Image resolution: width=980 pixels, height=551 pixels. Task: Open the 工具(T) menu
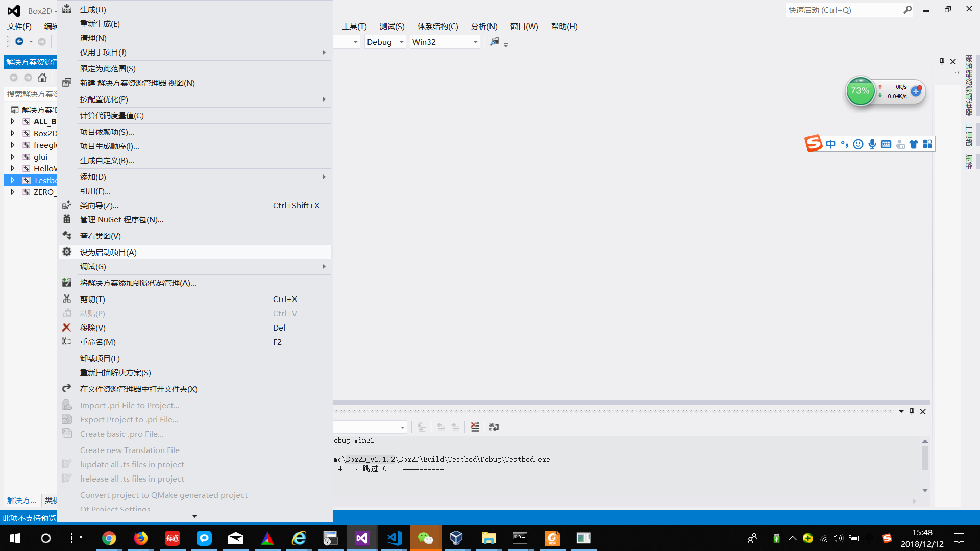(354, 26)
